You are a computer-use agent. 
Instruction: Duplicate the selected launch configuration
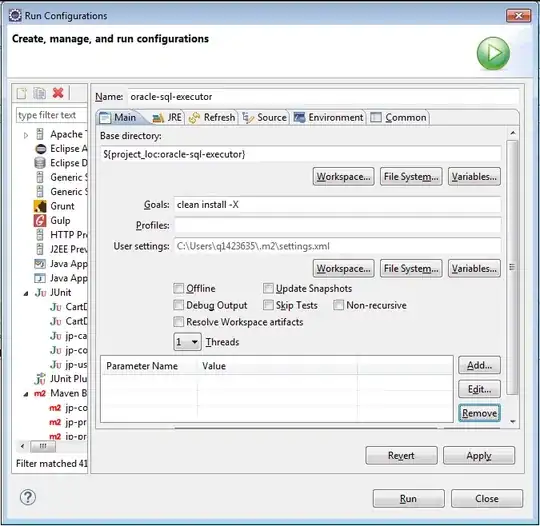(x=39, y=93)
